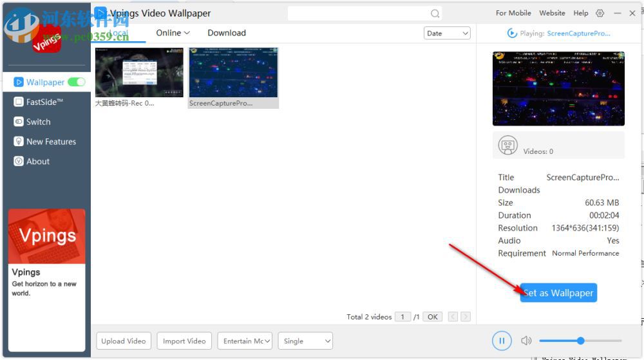Viewport: 644px width, 360px height.
Task: Click the Switch sidebar icon
Action: (19, 122)
